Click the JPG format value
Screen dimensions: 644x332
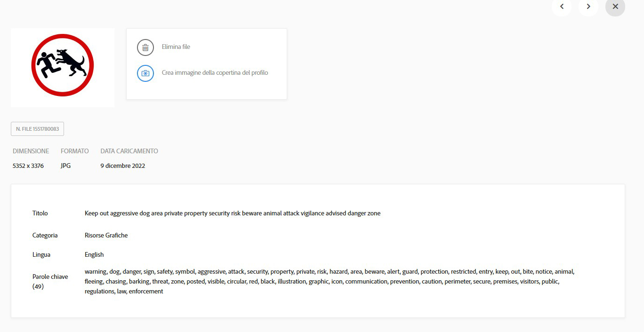(x=65, y=166)
